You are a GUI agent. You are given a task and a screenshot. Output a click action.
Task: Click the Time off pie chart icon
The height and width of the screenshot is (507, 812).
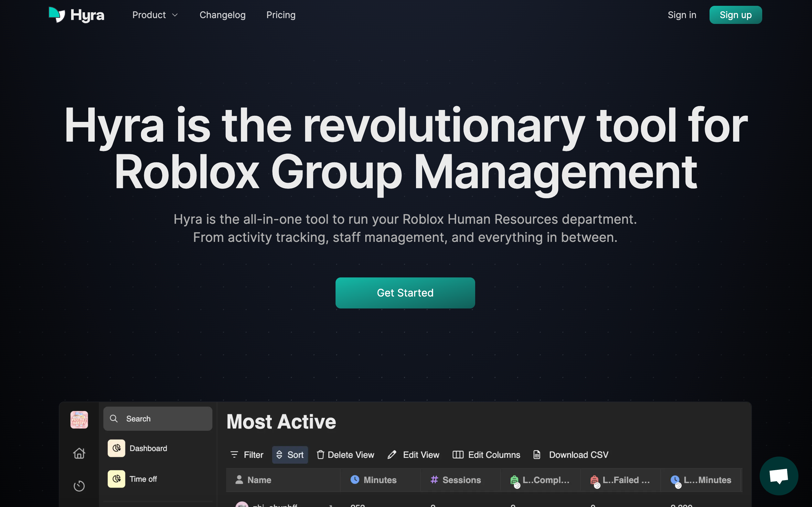coord(116,479)
